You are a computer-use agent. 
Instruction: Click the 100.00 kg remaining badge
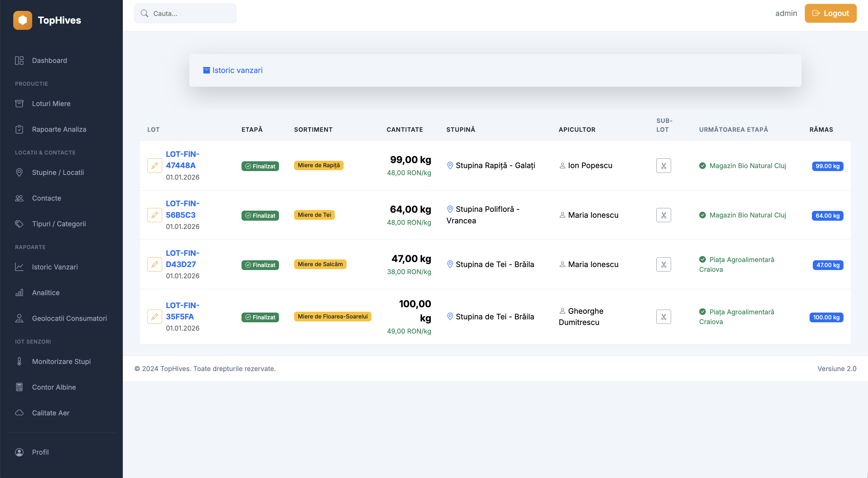coord(826,317)
